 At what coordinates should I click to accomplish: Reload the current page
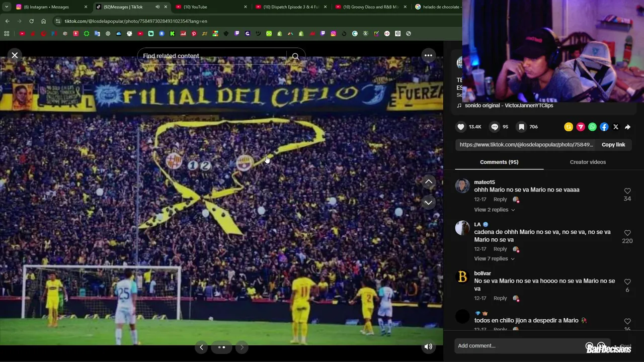(x=31, y=21)
